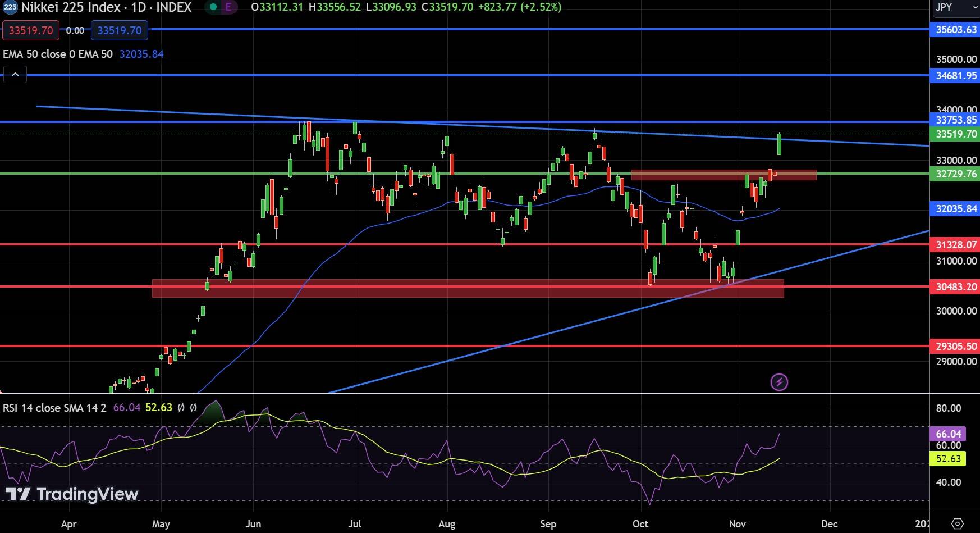Image resolution: width=980 pixels, height=533 pixels.
Task: Click the RSI legend value 66.04
Action: (127, 408)
